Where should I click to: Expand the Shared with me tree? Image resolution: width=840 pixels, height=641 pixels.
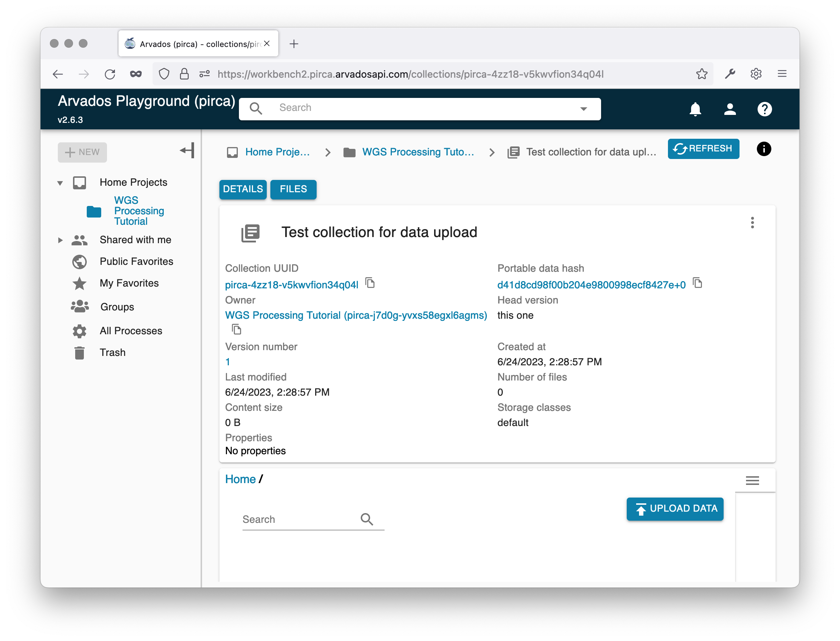[60, 240]
